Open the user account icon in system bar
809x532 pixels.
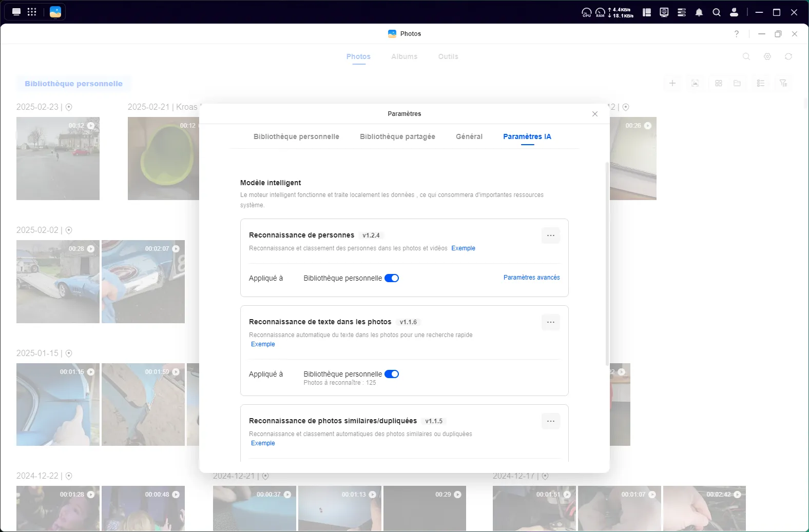click(x=734, y=12)
